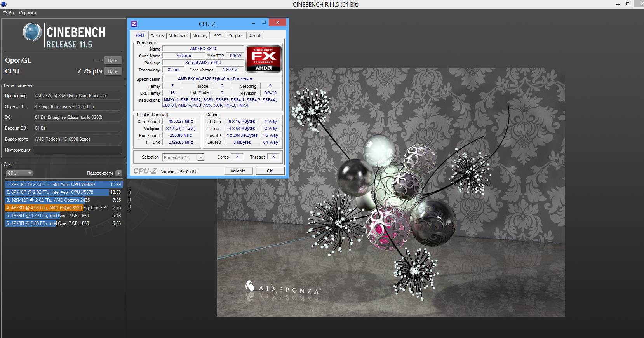Restore down the Cinebench window
Viewport: 644px width, 338px height.
(628, 4)
